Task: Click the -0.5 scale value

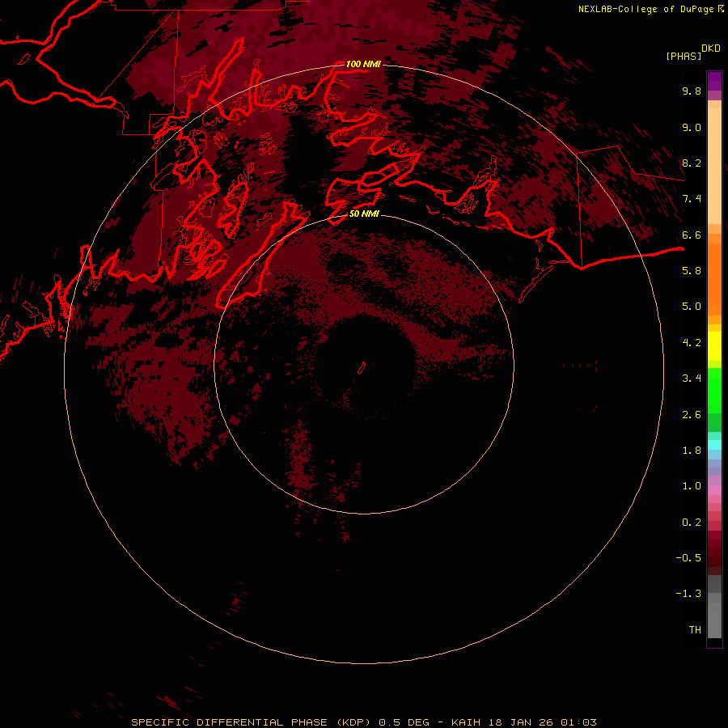Action: (x=688, y=558)
